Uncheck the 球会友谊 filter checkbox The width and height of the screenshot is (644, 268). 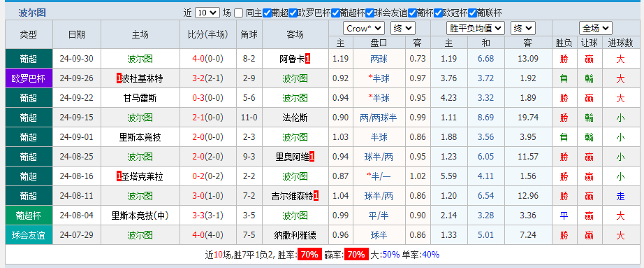click(369, 13)
